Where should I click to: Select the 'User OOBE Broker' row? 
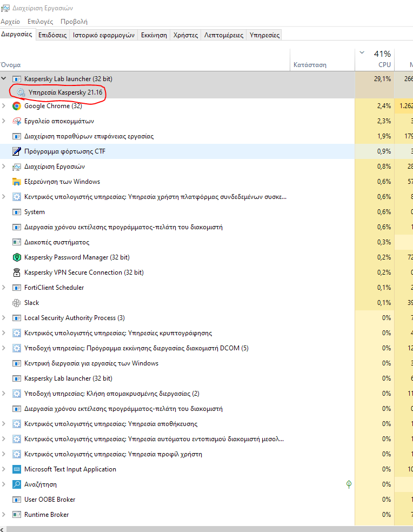tap(206, 500)
